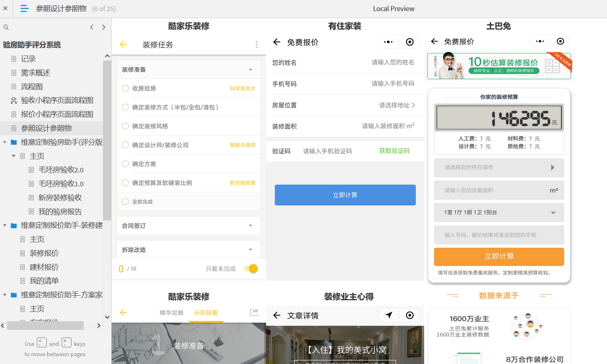Close the preview sidebar with X icon
607x364 pixels.
tap(5, 8)
